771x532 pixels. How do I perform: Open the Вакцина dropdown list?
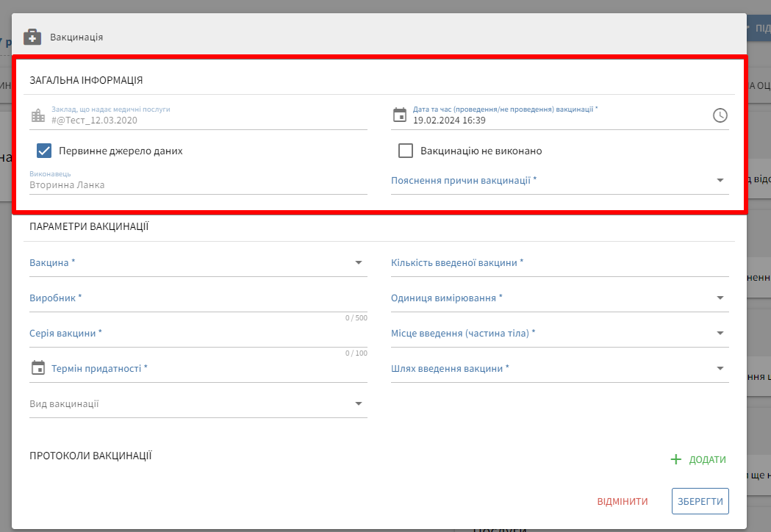tap(358, 262)
